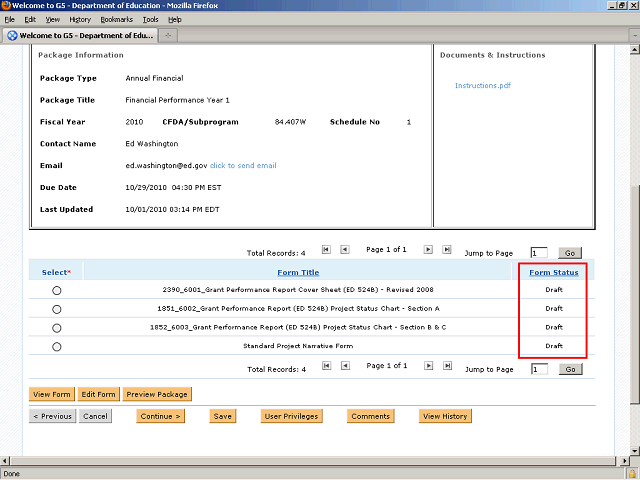
Task: Click the 'click to send email' link
Action: (x=243, y=165)
